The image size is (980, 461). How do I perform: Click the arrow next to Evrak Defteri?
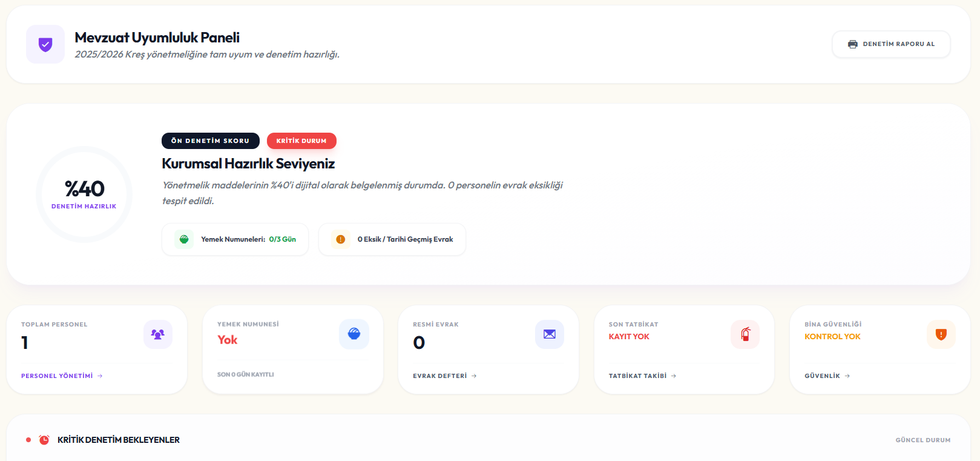(474, 376)
